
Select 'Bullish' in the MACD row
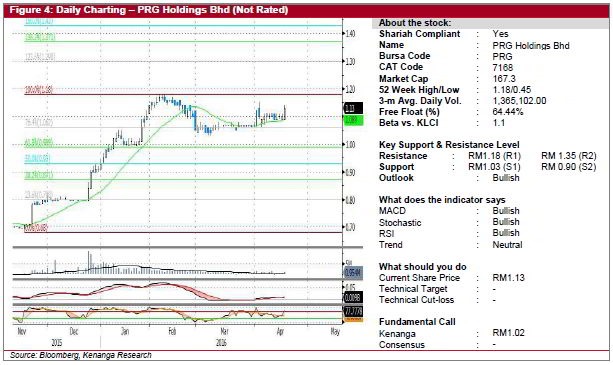pos(506,211)
